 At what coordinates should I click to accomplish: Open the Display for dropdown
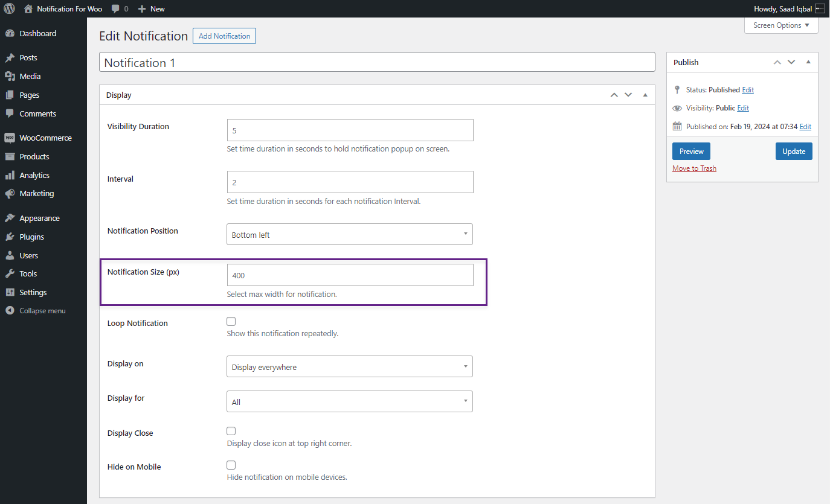tap(350, 401)
